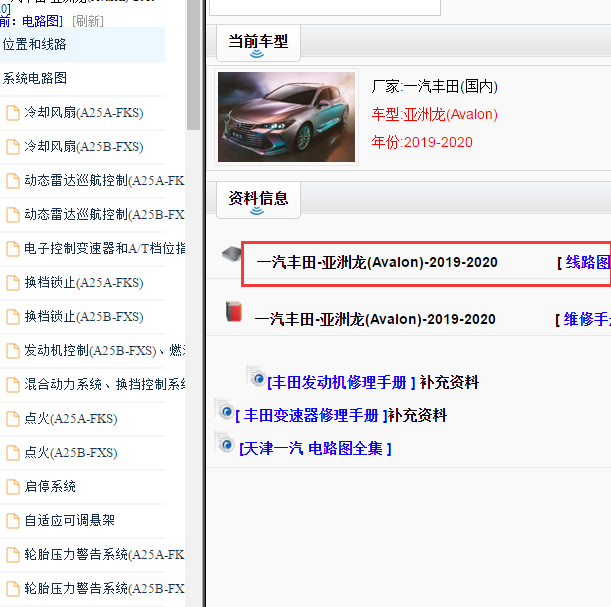Viewport: 611px width, 607px height.
Task: Click the Avalon car thumbnail image
Action: click(286, 117)
